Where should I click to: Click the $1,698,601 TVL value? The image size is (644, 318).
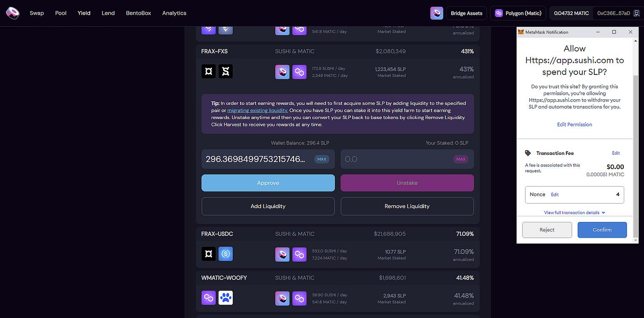coord(392,278)
